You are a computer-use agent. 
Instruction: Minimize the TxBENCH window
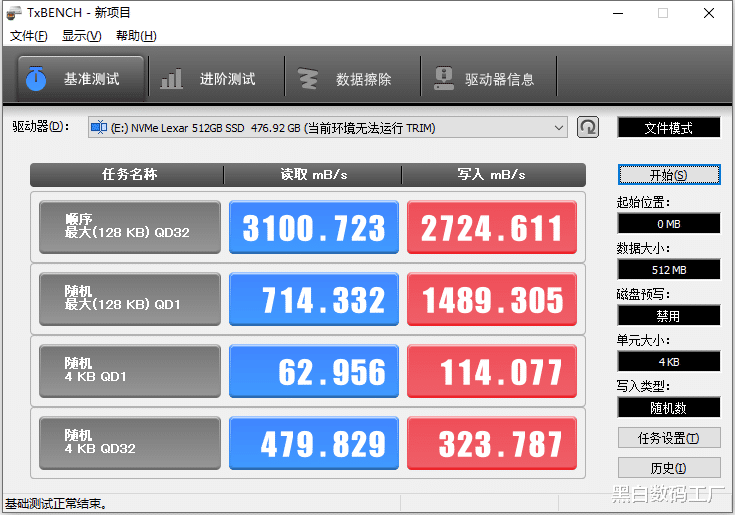point(618,13)
